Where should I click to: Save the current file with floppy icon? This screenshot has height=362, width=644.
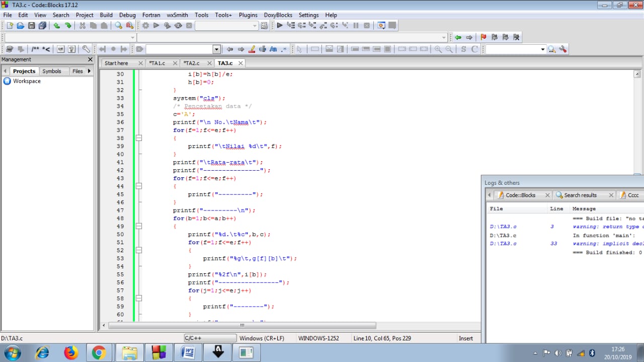click(31, 26)
